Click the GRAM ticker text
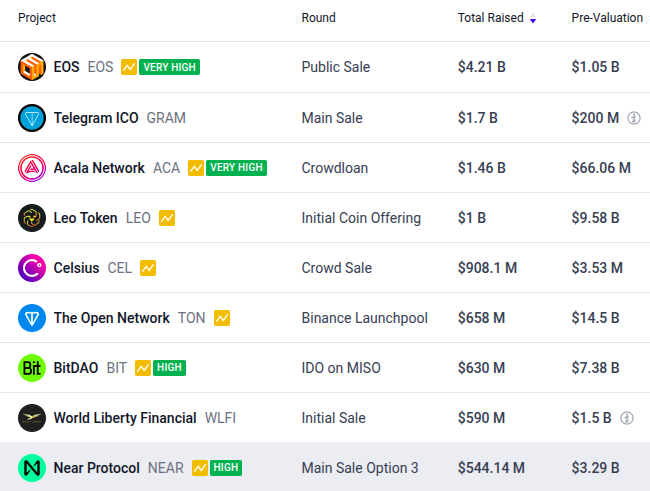 [x=166, y=118]
